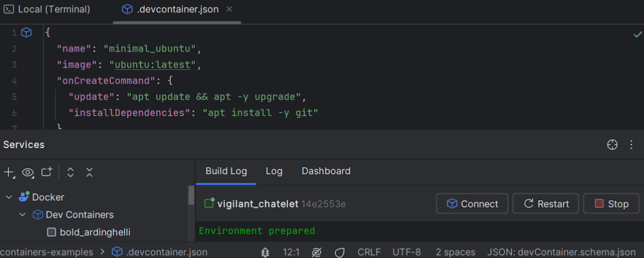Collapse the Docker tree node
This screenshot has height=258, width=644.
click(x=9, y=197)
